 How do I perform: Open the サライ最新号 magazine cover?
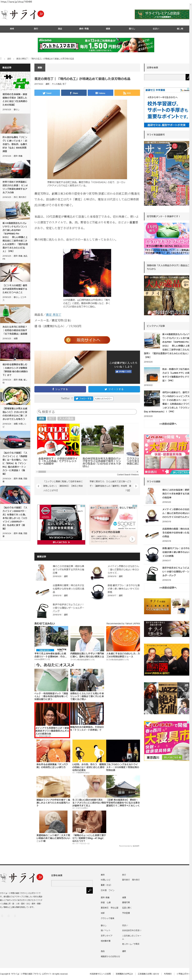coord(166,173)
